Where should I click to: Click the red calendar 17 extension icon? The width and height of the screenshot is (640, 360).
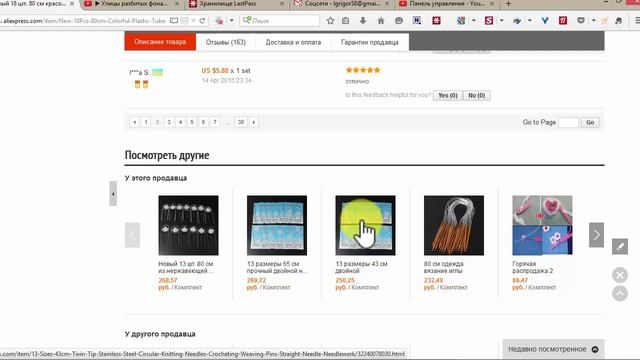pyautogui.click(x=563, y=20)
